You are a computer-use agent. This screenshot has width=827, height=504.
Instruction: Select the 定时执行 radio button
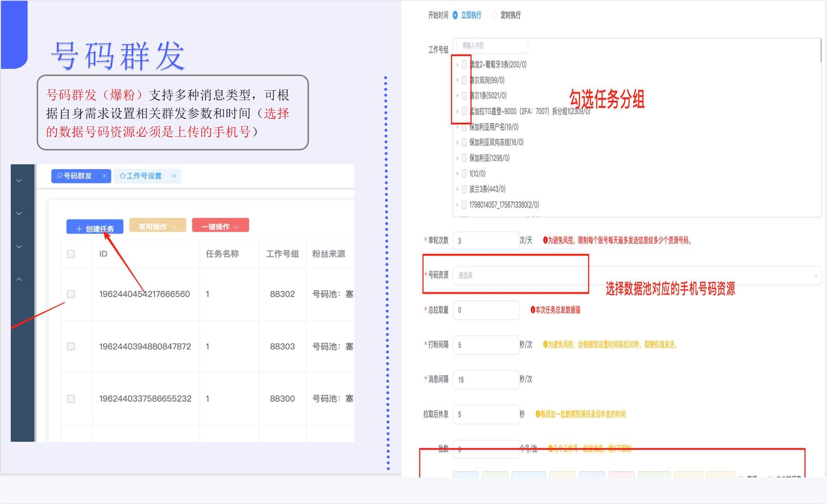[x=495, y=15]
